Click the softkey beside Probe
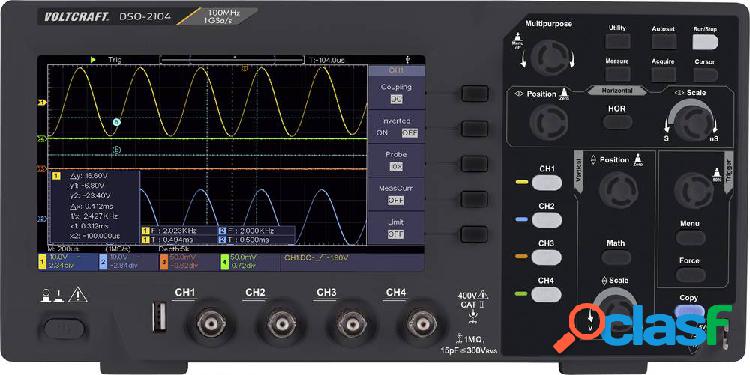The image size is (750, 375). coord(475,164)
